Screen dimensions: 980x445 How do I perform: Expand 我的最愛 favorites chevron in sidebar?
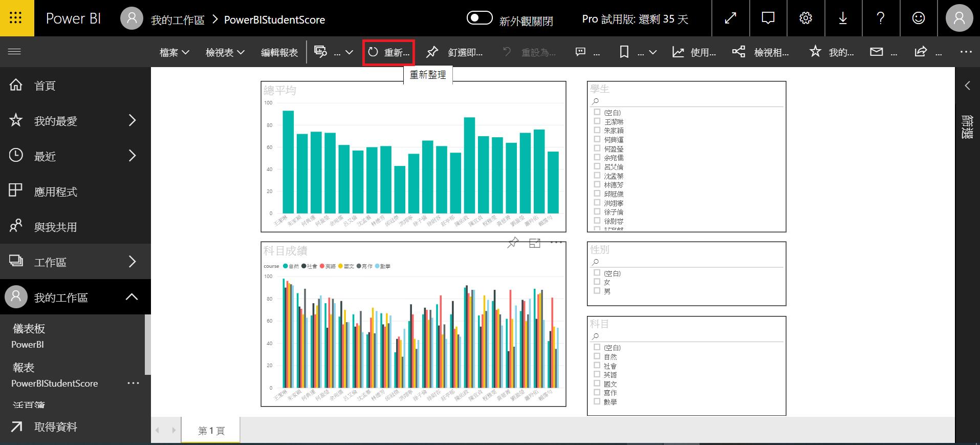[x=132, y=120]
